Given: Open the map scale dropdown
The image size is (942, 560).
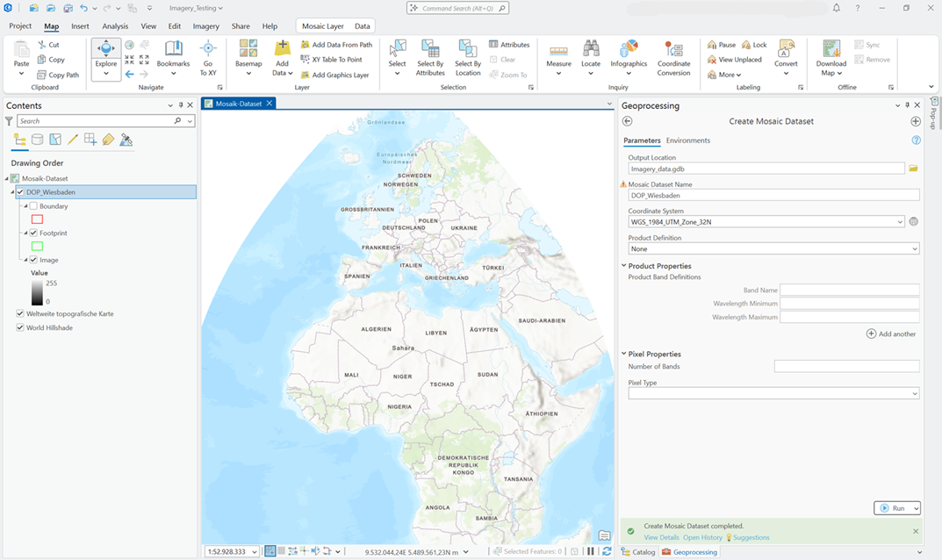Looking at the screenshot, I should tap(255, 551).
